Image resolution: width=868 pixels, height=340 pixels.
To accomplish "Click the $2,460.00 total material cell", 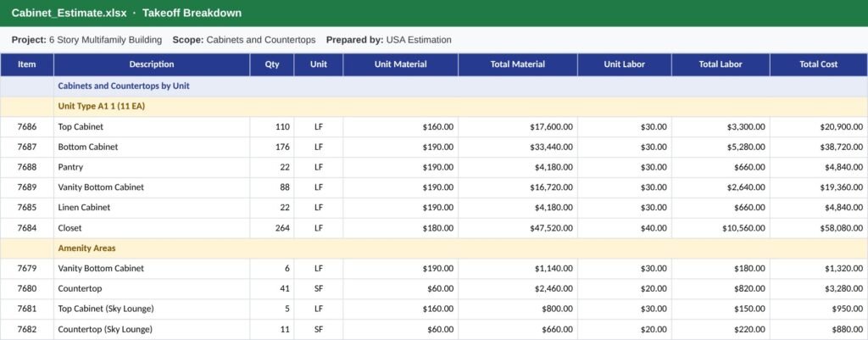I will (x=518, y=288).
